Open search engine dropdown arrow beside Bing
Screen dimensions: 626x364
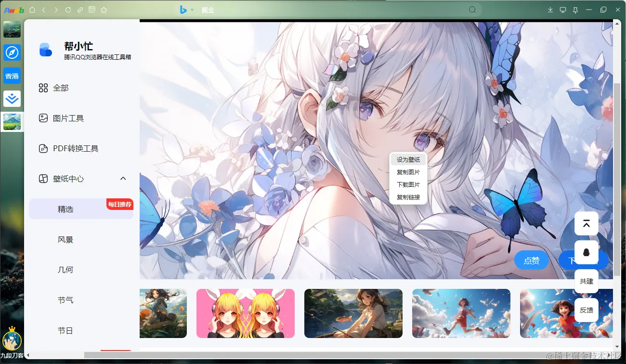point(192,10)
